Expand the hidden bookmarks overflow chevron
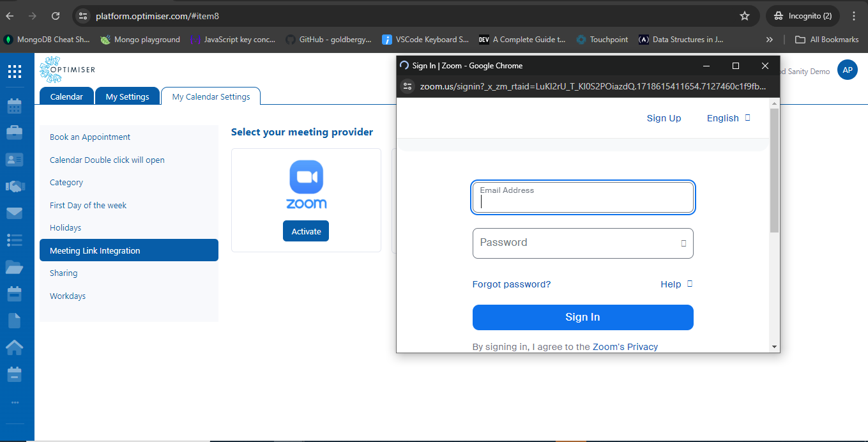 pyautogui.click(x=769, y=40)
